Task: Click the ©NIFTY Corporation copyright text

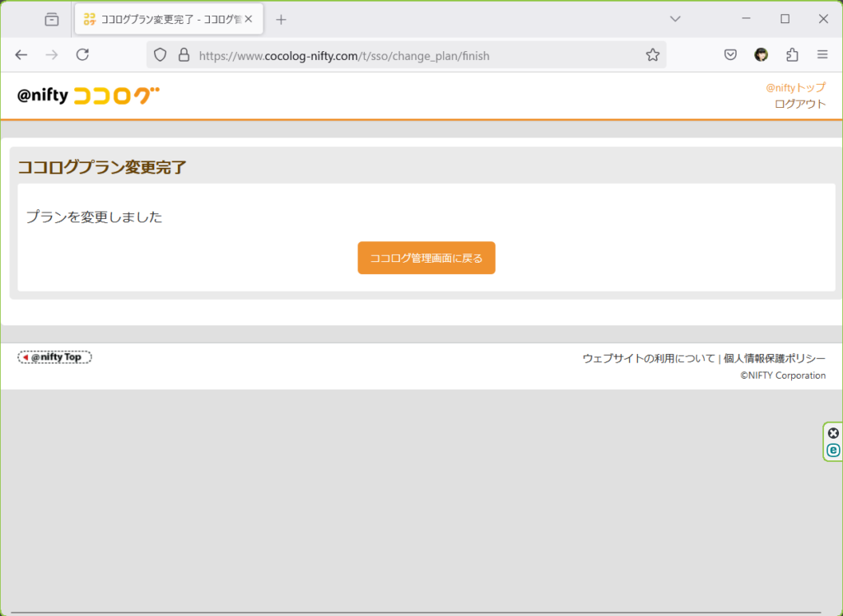Action: [783, 376]
